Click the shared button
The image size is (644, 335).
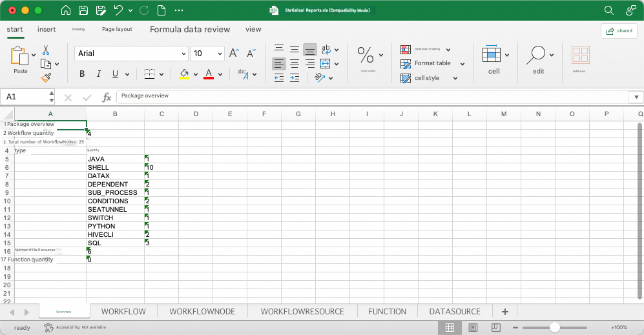point(619,31)
